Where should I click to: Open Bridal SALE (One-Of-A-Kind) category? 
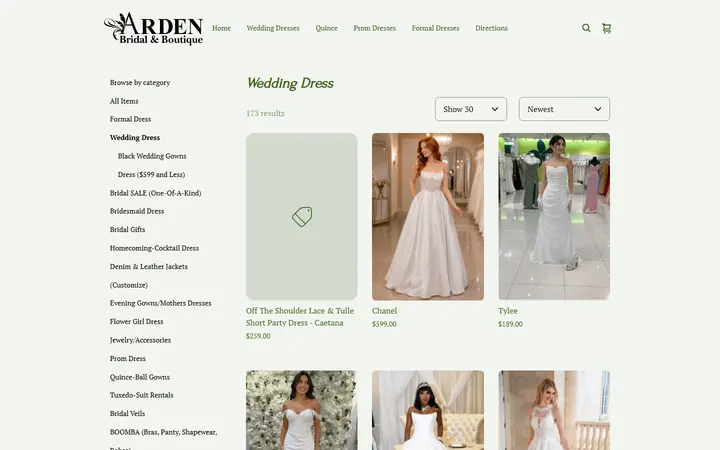[156, 193]
